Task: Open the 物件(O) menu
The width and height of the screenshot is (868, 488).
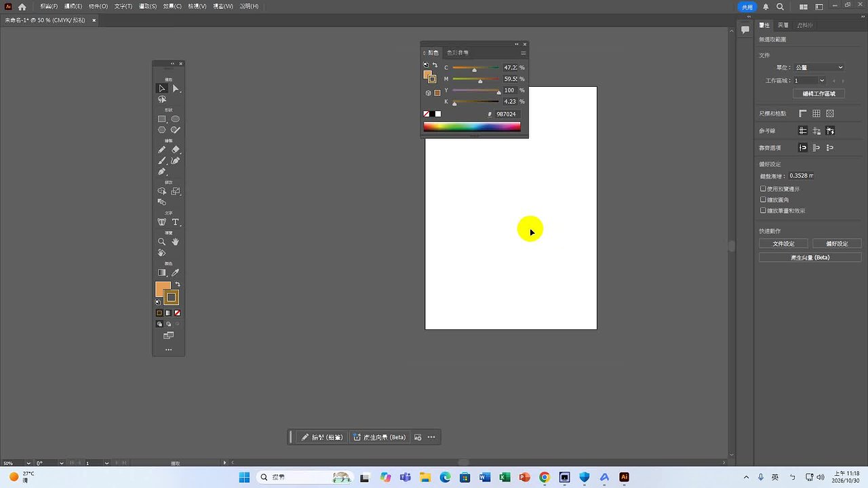Action: (98, 6)
